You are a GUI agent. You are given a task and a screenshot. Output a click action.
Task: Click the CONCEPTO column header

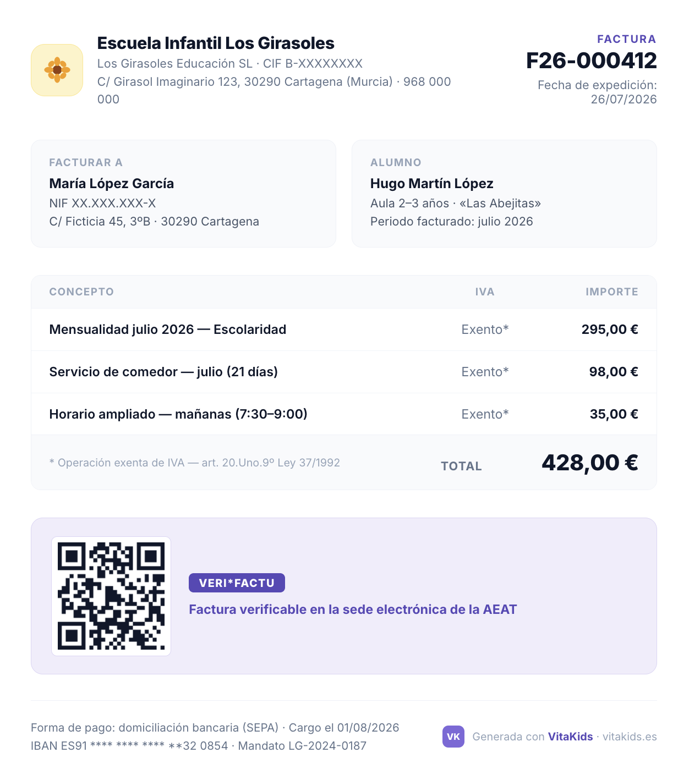(81, 292)
